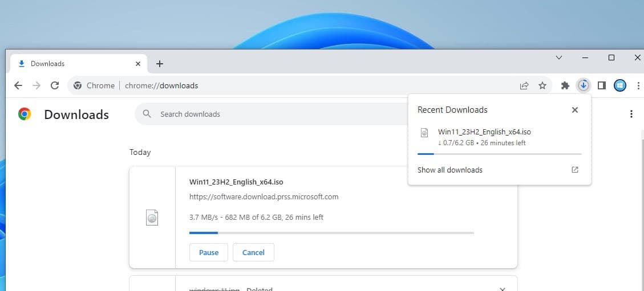Cancel the Win11 ISO download
This screenshot has height=291, width=644.
click(253, 252)
